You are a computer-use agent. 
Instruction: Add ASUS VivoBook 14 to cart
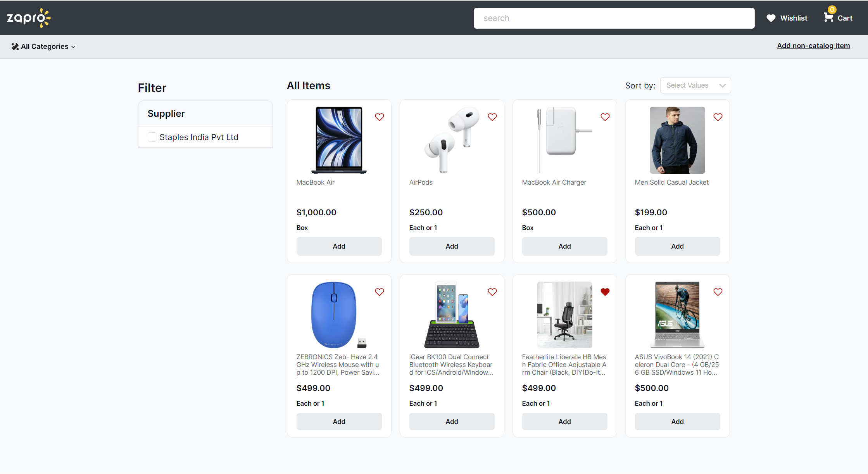tap(676, 422)
